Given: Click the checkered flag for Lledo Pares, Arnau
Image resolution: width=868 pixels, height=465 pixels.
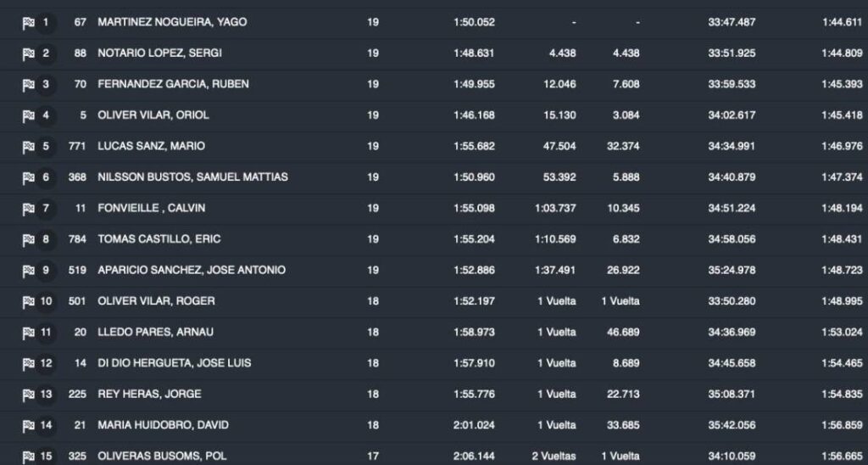Looking at the screenshot, I should (28, 332).
